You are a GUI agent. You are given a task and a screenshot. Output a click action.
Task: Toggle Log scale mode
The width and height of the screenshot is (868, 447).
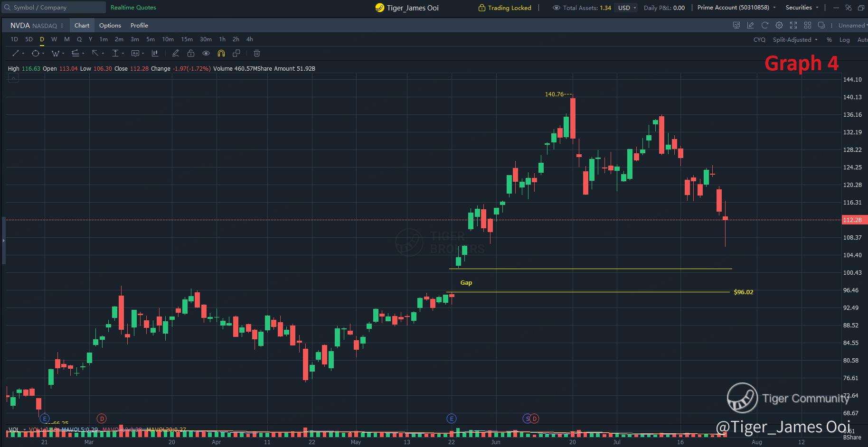(x=844, y=40)
